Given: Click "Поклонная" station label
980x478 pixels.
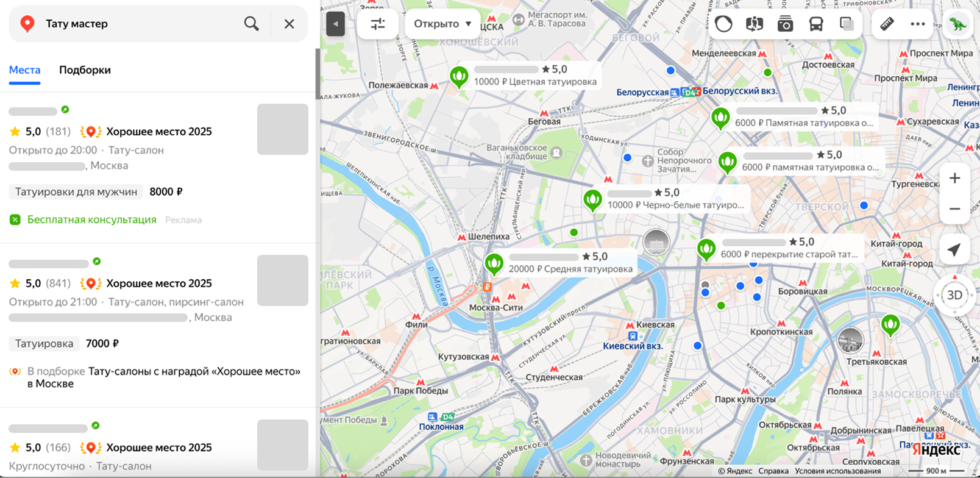Looking at the screenshot, I should coord(441,427).
